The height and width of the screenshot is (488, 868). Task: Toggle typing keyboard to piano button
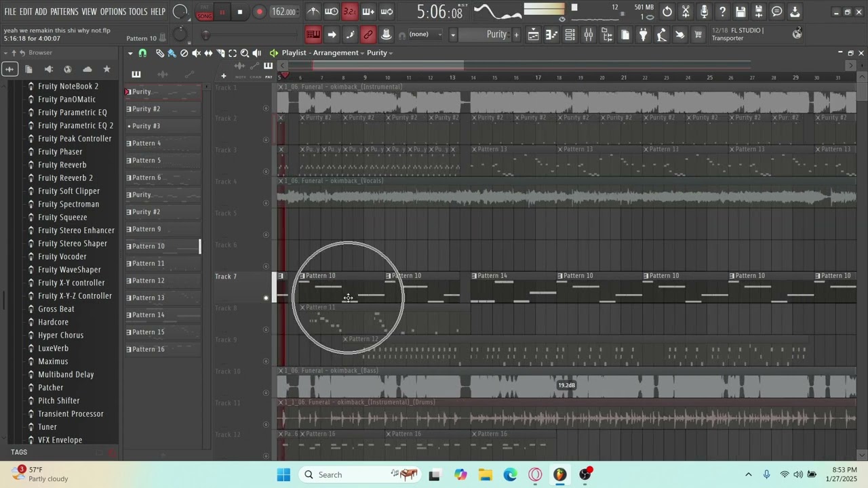click(x=313, y=35)
